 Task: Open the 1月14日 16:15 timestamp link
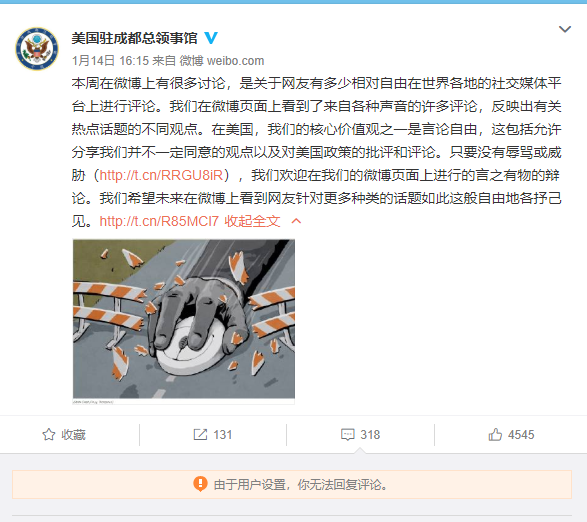[110, 61]
